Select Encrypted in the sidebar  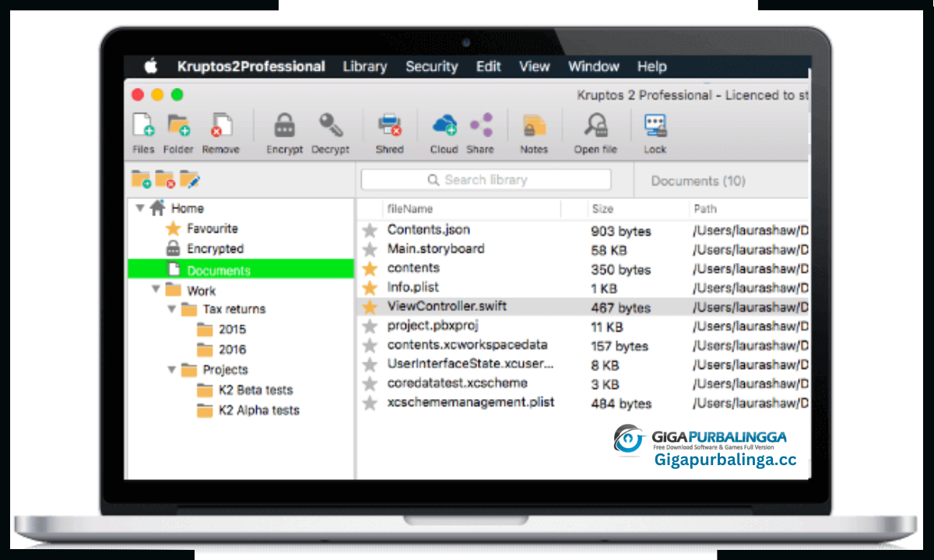tap(216, 249)
